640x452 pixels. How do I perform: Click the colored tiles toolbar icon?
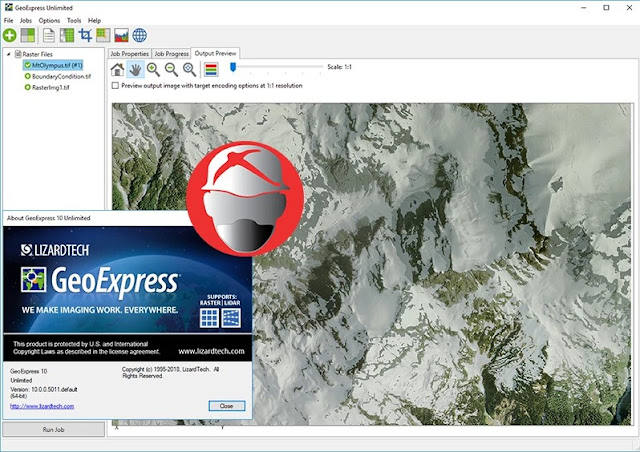103,36
